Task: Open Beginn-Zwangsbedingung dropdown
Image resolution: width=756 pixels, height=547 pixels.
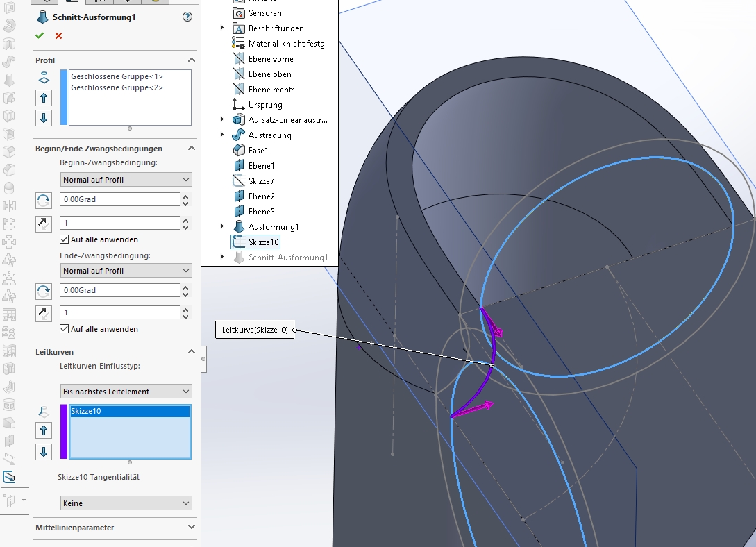Action: coord(126,180)
